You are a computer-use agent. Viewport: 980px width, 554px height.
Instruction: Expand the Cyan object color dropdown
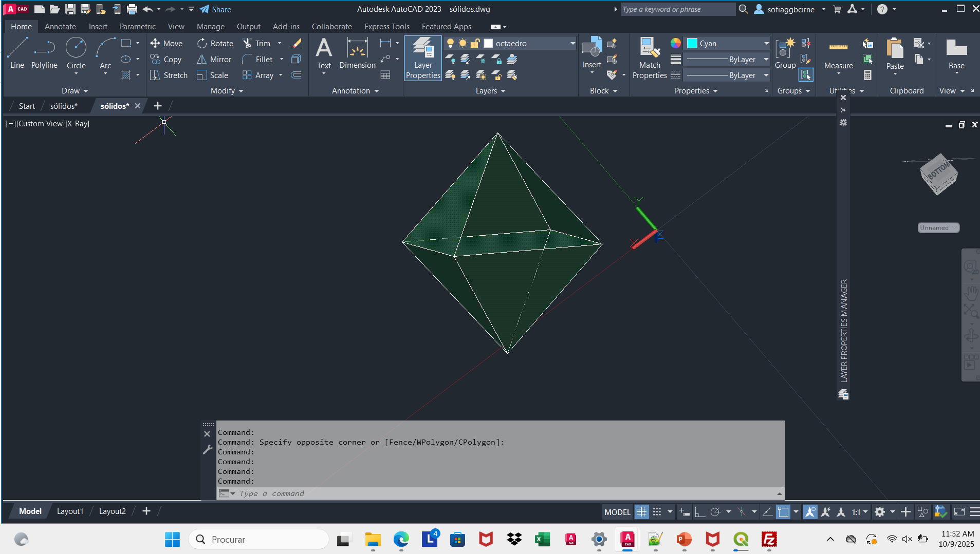tap(766, 44)
